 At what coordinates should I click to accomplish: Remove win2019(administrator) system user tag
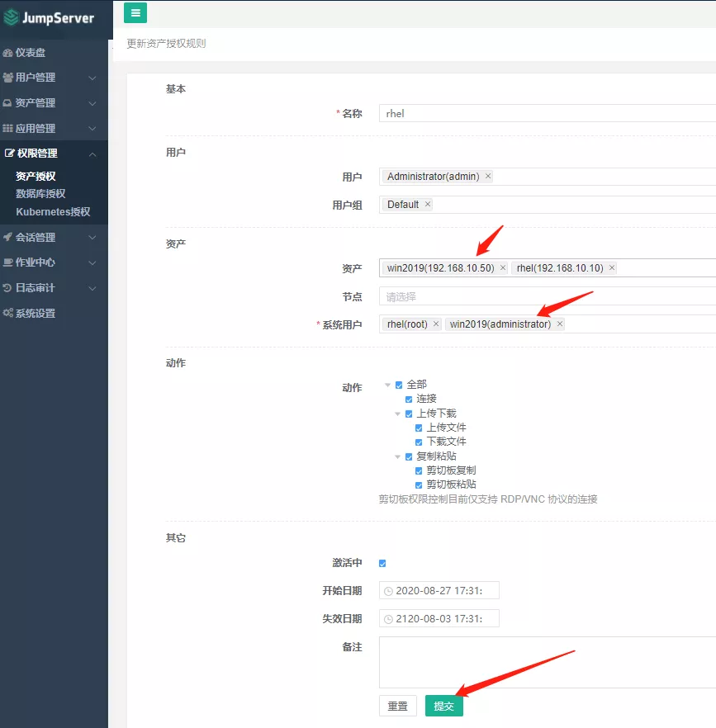[x=560, y=324]
